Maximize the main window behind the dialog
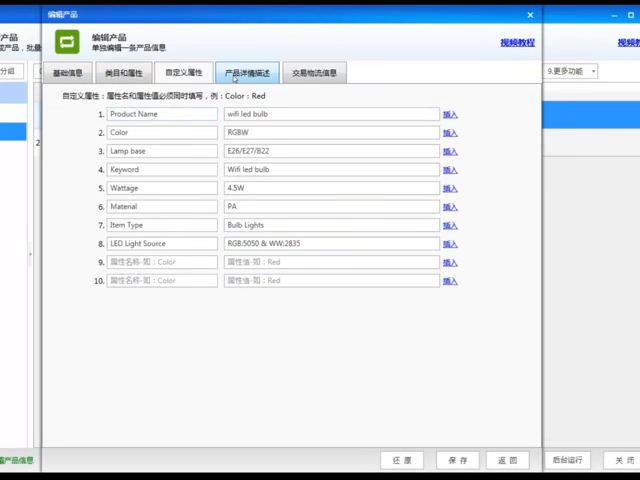This screenshot has height=480, width=640. [x=631, y=15]
